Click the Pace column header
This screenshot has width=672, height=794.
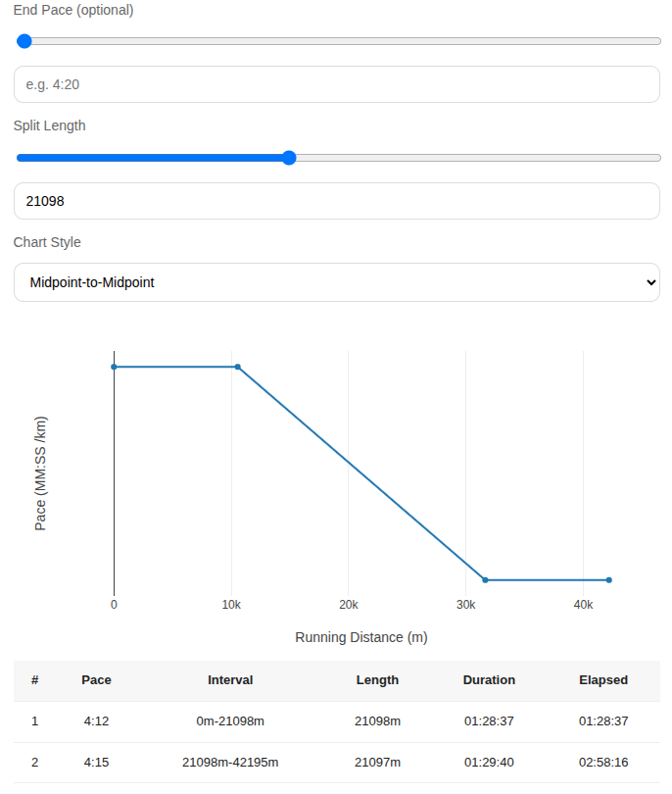[x=96, y=679]
